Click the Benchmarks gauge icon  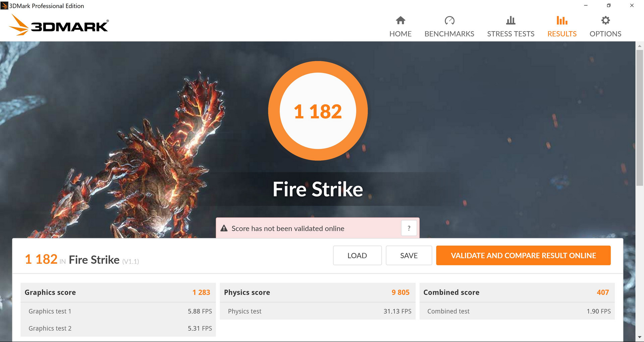tap(449, 20)
